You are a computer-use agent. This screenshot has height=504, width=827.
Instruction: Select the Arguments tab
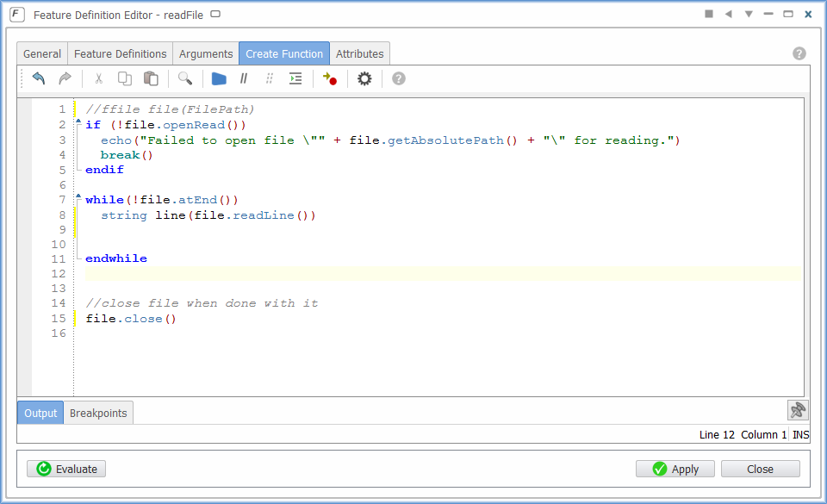pos(206,53)
